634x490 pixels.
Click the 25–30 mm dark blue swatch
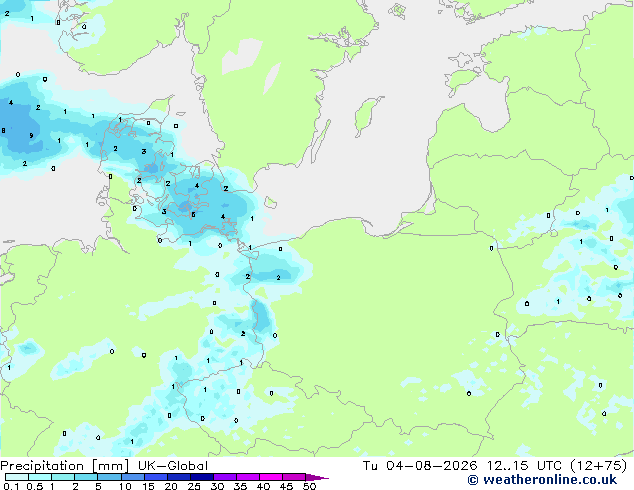(201, 477)
